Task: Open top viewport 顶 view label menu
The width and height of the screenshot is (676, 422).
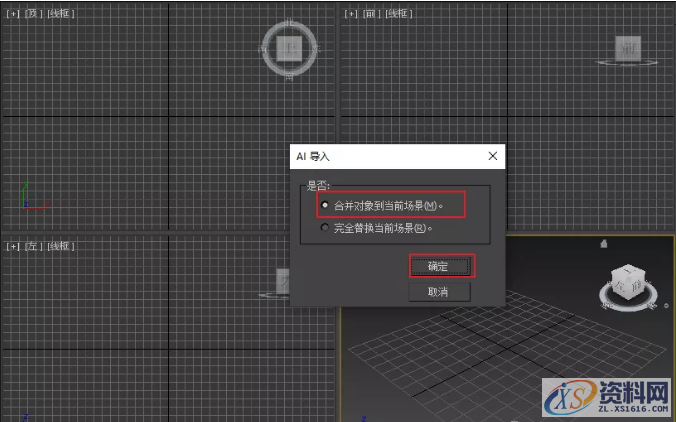Action: pyautogui.click(x=33, y=14)
